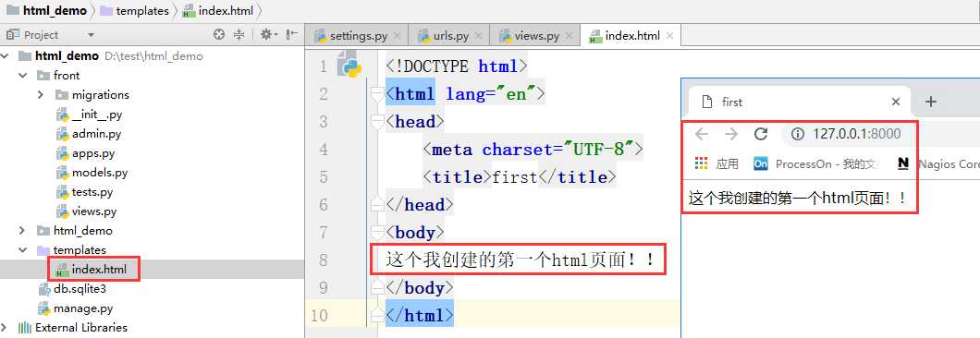Click the scroll from source target icon
This screenshot has width=980, height=338.
pos(219,35)
